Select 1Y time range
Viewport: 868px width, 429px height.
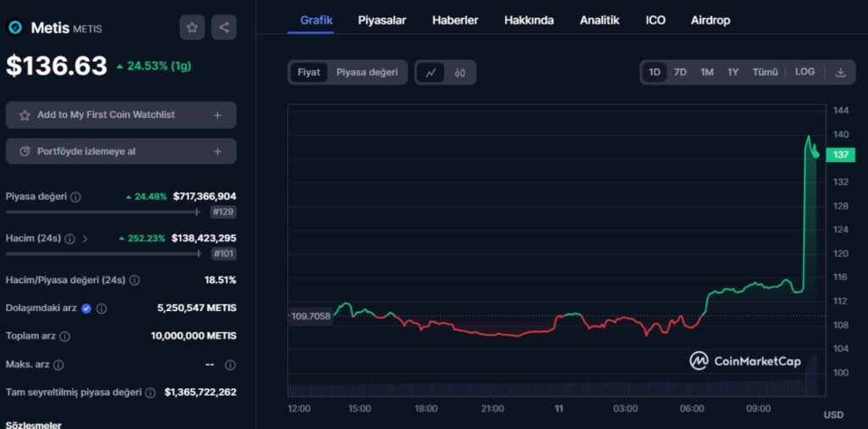[733, 73]
